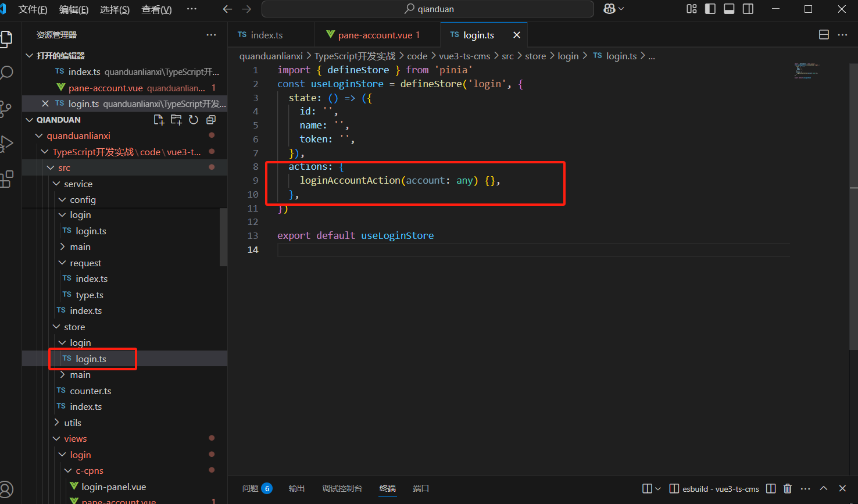
Task: Close login.ts in open editors list
Action: (45, 103)
